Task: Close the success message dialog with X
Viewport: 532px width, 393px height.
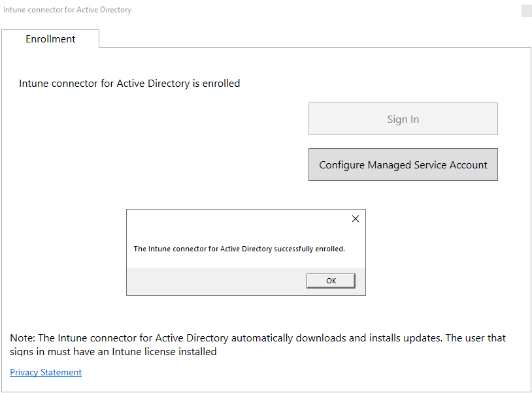Action: pyautogui.click(x=356, y=219)
